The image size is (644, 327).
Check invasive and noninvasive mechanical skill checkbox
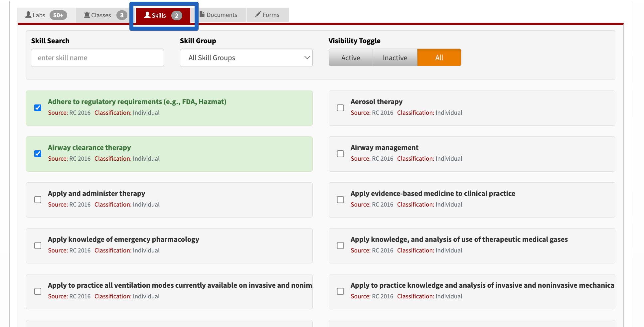[x=340, y=291]
